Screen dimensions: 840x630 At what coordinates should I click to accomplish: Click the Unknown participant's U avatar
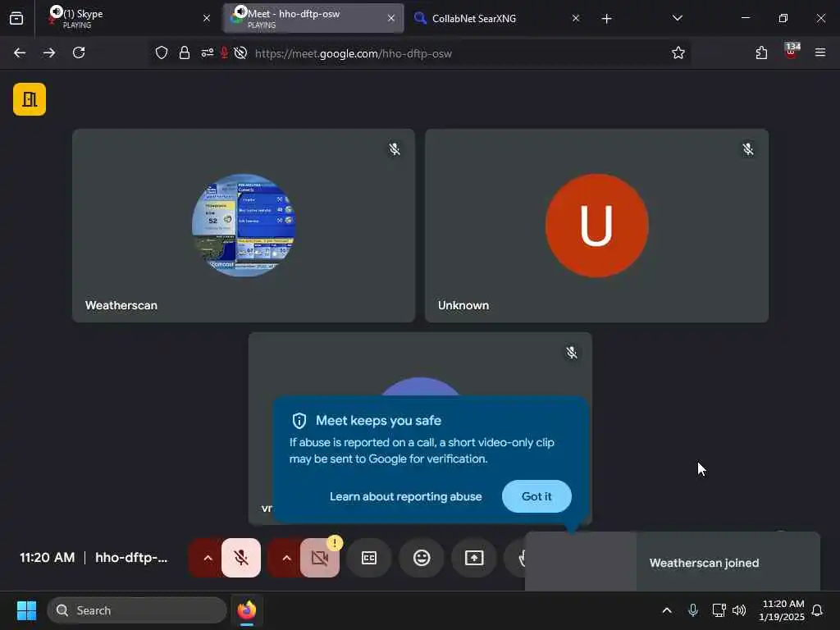pos(597,225)
